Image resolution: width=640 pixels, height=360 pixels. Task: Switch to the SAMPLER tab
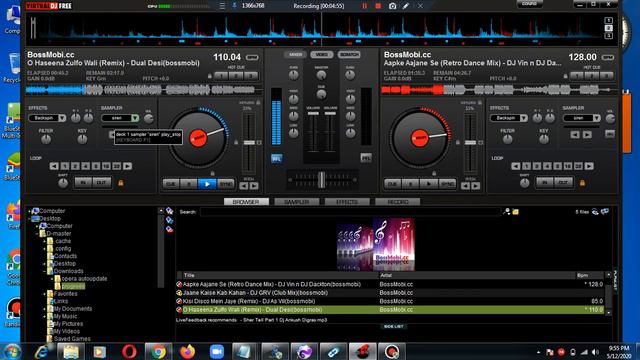point(297,202)
